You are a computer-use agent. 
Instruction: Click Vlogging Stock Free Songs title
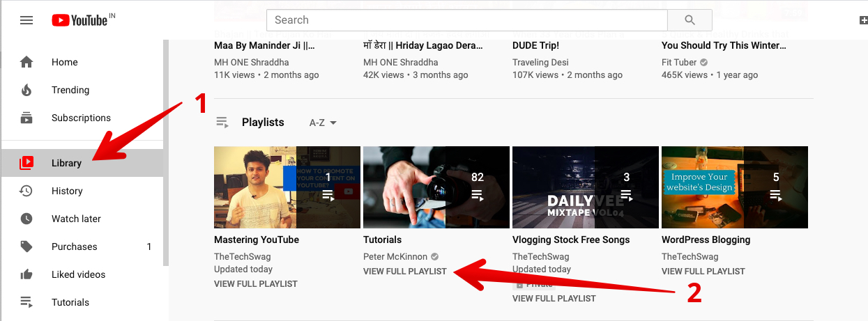571,240
